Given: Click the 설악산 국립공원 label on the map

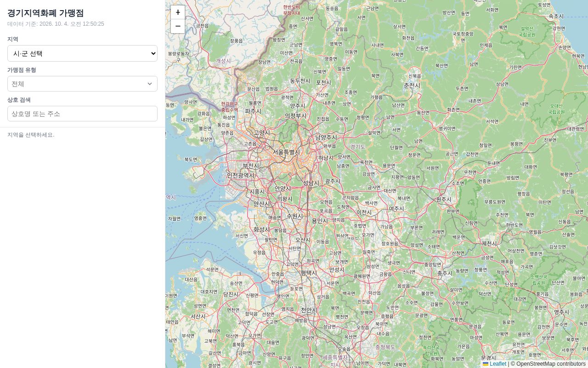Looking at the screenshot, I should [527, 32].
